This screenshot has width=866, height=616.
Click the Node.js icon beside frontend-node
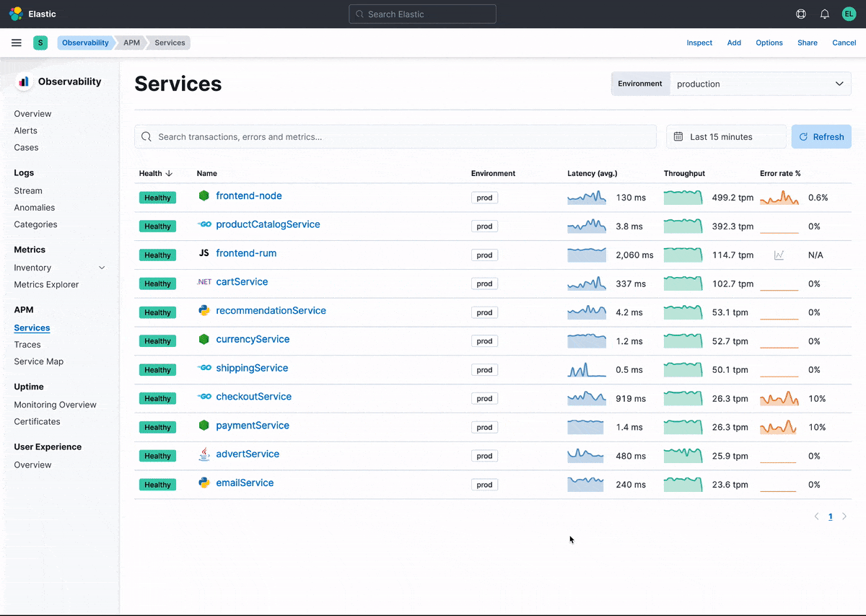click(x=204, y=195)
